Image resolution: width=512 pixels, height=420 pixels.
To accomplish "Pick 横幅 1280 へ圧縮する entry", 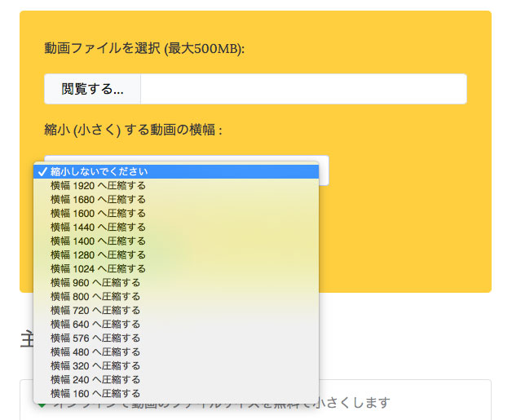I will click(98, 254).
